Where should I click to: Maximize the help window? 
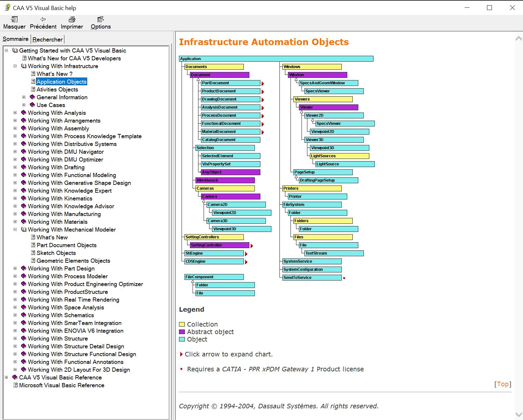pyautogui.click(x=490, y=8)
